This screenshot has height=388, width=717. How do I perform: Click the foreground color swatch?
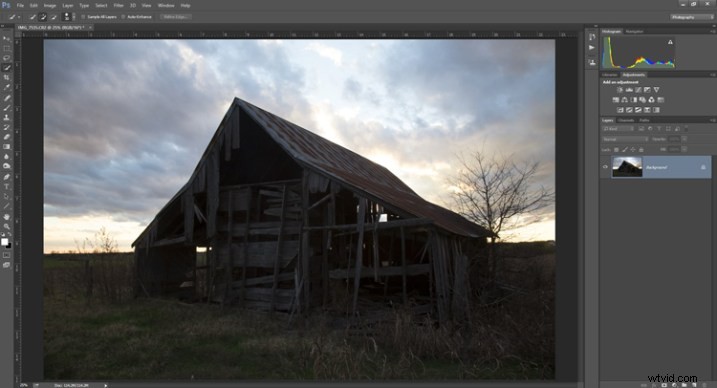(5, 242)
